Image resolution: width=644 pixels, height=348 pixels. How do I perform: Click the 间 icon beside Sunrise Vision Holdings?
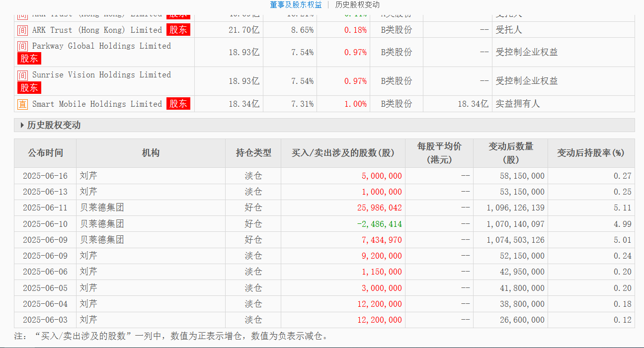23,75
